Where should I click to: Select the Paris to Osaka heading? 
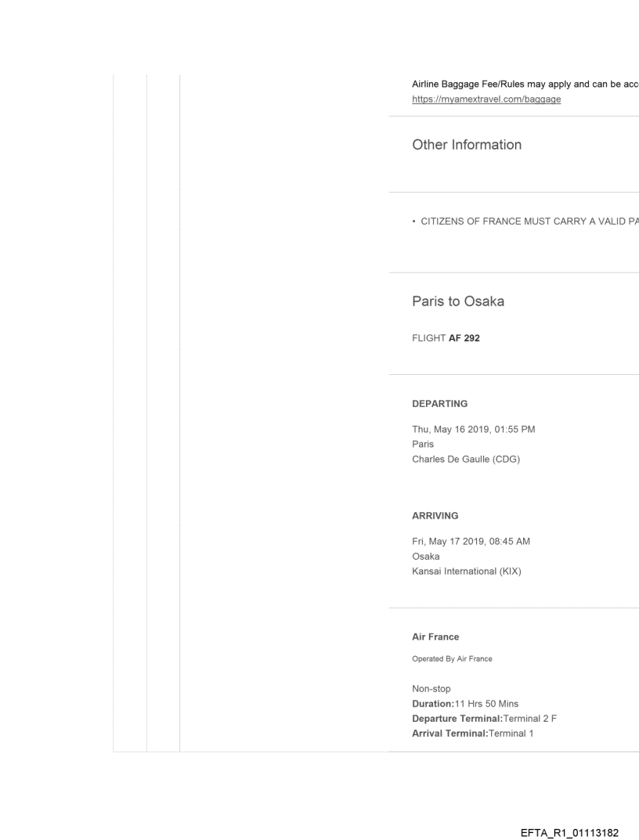[457, 301]
